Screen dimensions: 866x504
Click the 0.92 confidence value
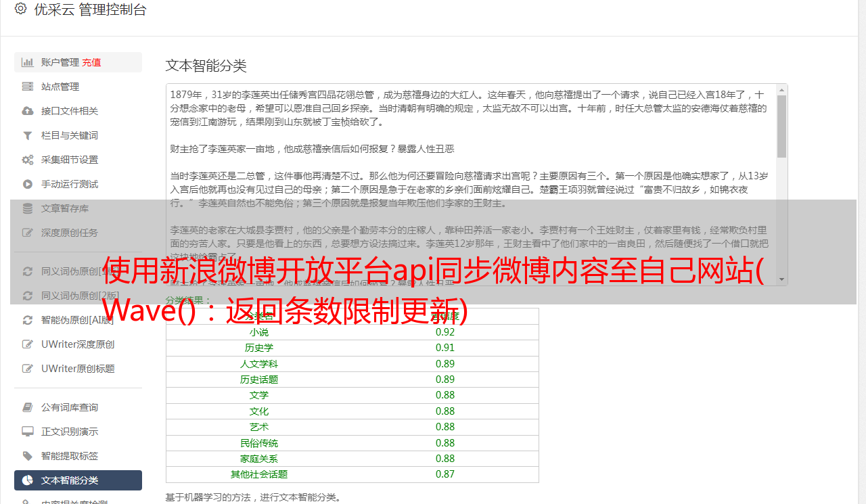[445, 332]
